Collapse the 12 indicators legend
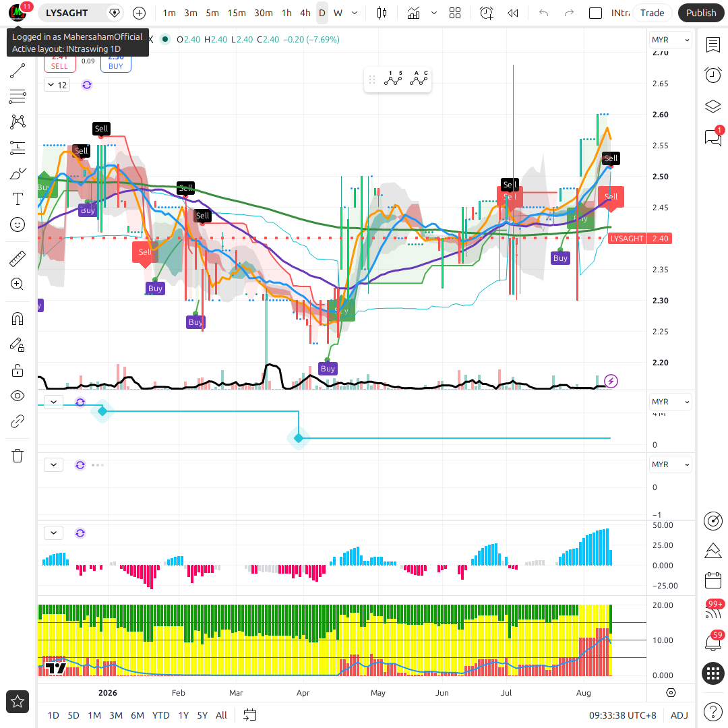728x728 pixels. pos(57,85)
